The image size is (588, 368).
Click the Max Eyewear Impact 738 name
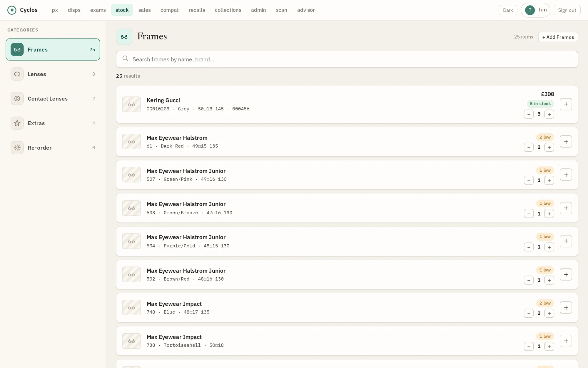point(174,337)
